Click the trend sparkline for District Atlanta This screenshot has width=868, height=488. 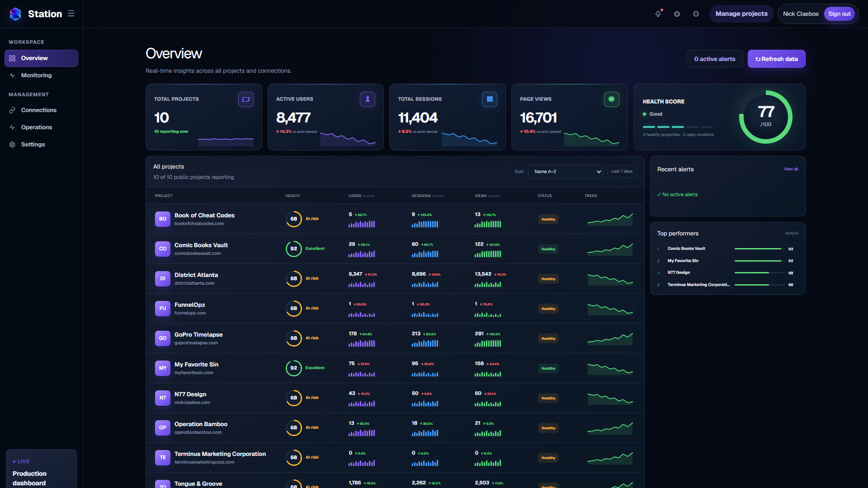pos(610,279)
